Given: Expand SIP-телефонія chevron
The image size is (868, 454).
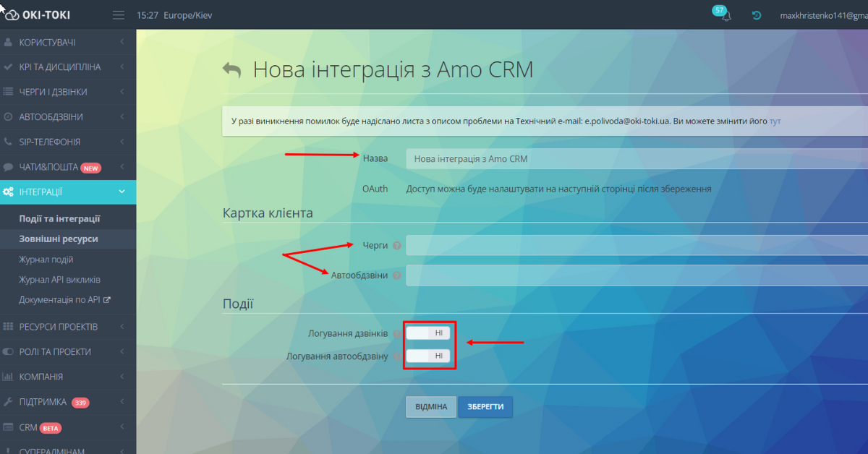Looking at the screenshot, I should coord(122,142).
